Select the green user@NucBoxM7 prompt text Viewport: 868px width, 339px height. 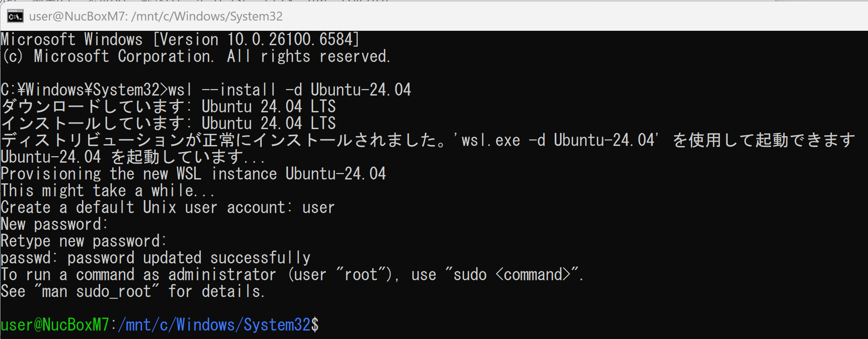click(55, 325)
